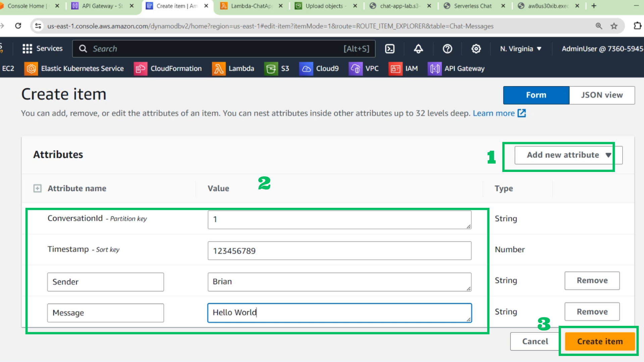Open Lambda service shortcut
644x362 pixels.
click(x=233, y=69)
